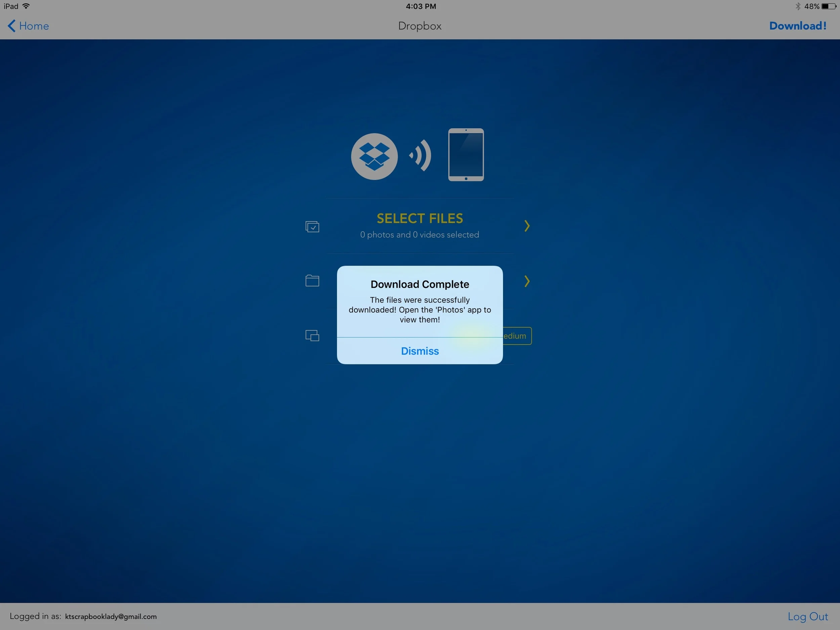This screenshot has width=840, height=630.
Task: Tap the Wi-Fi status bar icon
Action: [x=26, y=6]
